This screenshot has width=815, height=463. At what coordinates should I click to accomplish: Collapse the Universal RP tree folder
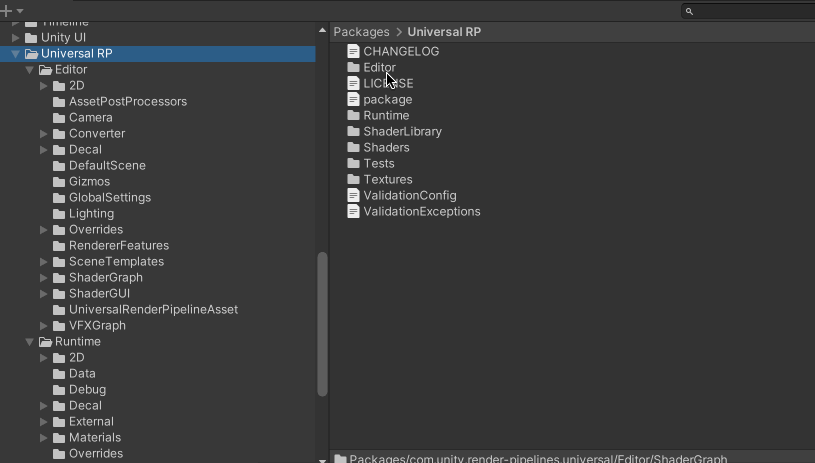16,54
